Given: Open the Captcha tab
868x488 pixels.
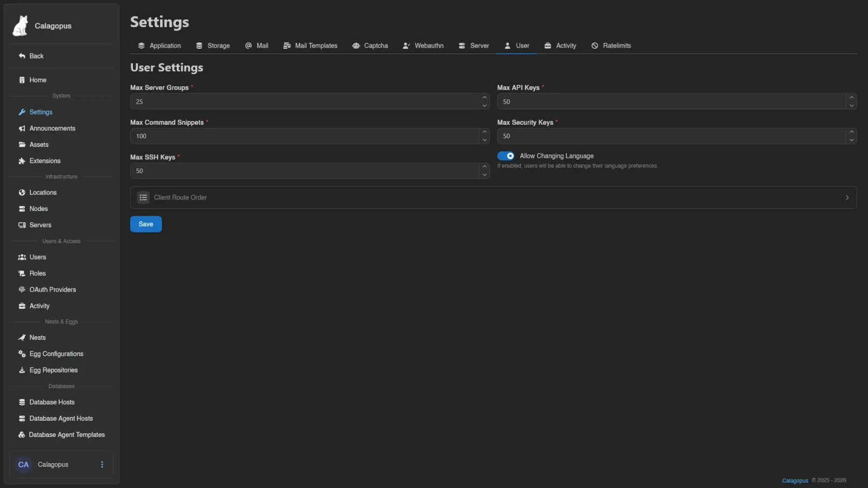Looking at the screenshot, I should [370, 46].
